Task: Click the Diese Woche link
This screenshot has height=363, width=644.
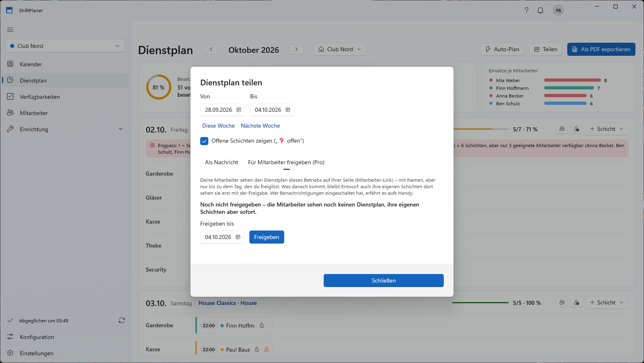Action: click(x=218, y=126)
